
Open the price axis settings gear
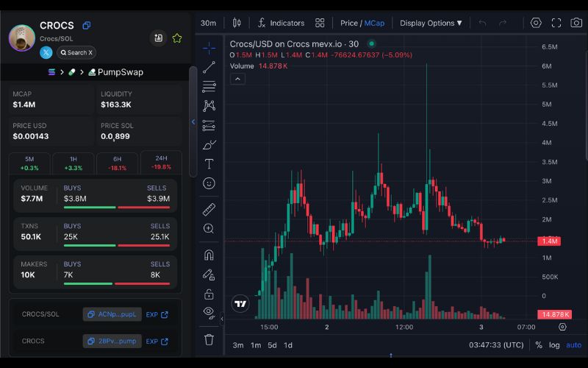pos(562,327)
